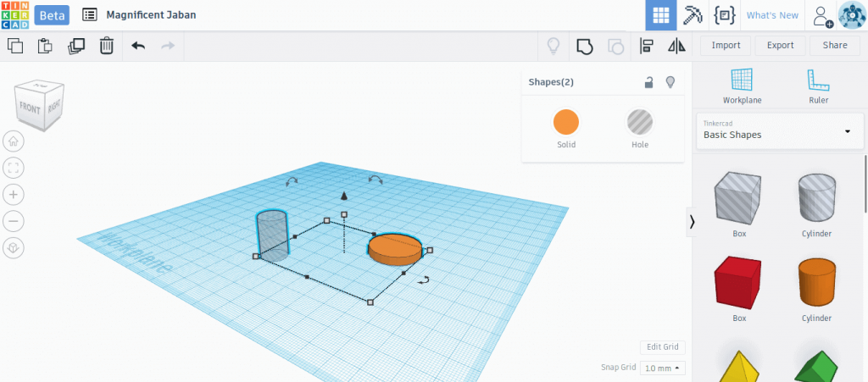Open the Snap Grid 1.0 mm dropdown

coord(663,368)
